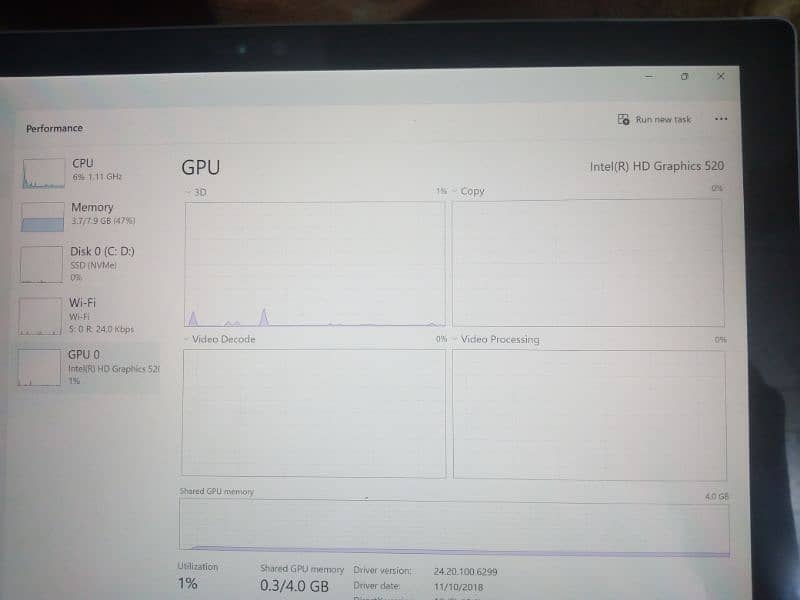Click the Intel(R) HD Graphics 520 label
The height and width of the screenshot is (600, 800).
tap(657, 166)
